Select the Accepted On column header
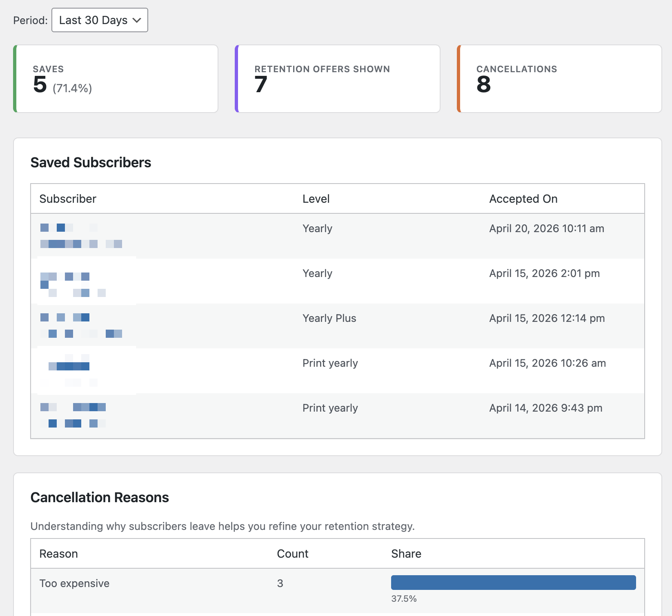672x616 pixels. click(523, 199)
